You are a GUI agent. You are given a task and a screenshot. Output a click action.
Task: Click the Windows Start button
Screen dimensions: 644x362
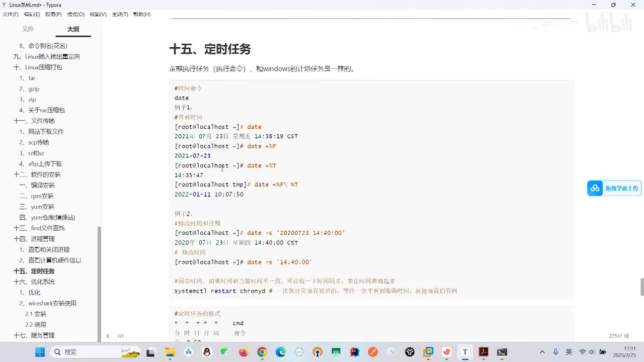click(x=40, y=352)
